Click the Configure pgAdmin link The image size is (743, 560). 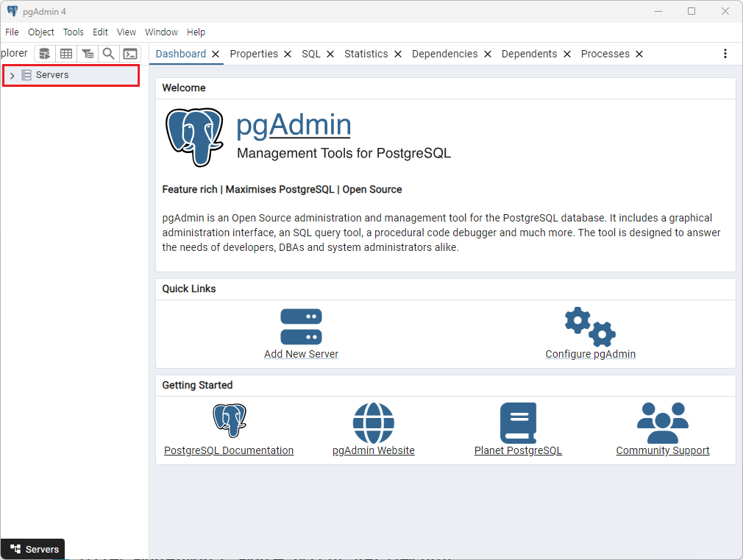pyautogui.click(x=590, y=354)
